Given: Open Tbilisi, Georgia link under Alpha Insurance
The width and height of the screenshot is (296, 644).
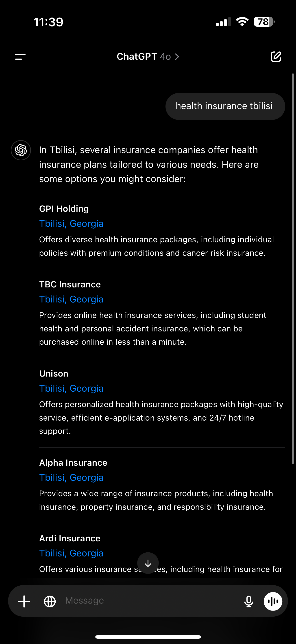Looking at the screenshot, I should coord(71,478).
